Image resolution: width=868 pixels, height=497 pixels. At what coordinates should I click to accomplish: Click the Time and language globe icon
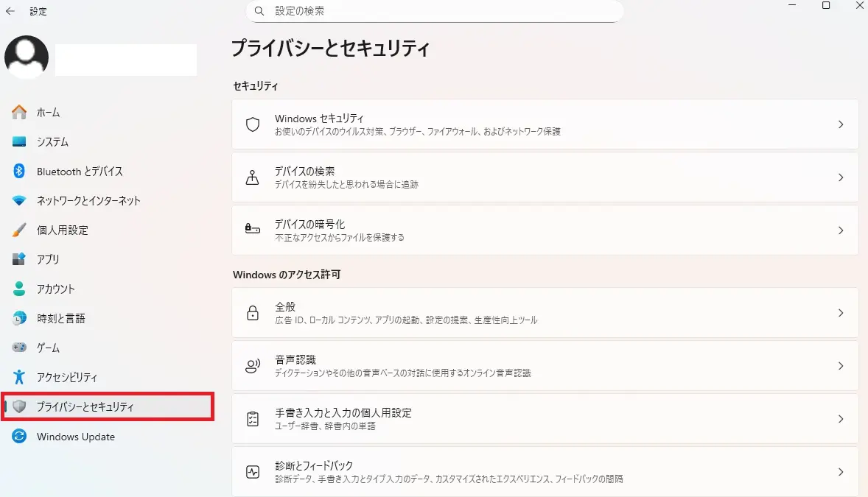click(x=19, y=317)
